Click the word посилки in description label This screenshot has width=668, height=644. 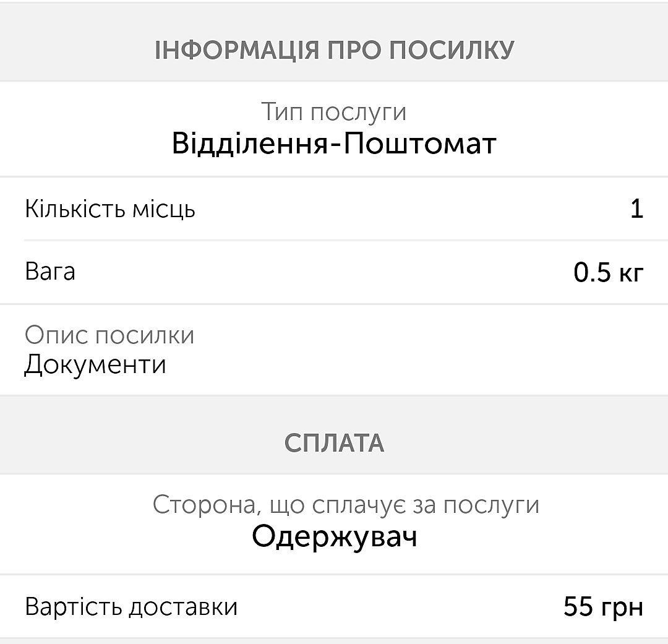point(145,335)
